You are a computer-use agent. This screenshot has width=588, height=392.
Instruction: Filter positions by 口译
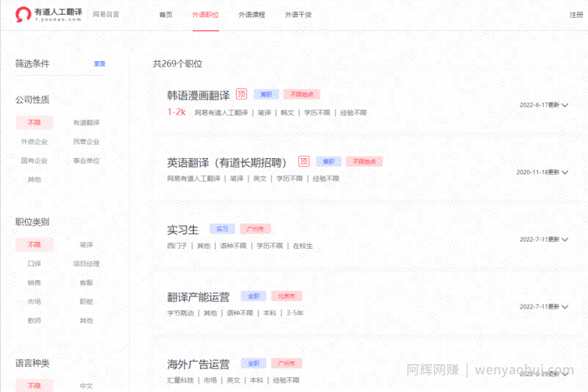pos(35,264)
